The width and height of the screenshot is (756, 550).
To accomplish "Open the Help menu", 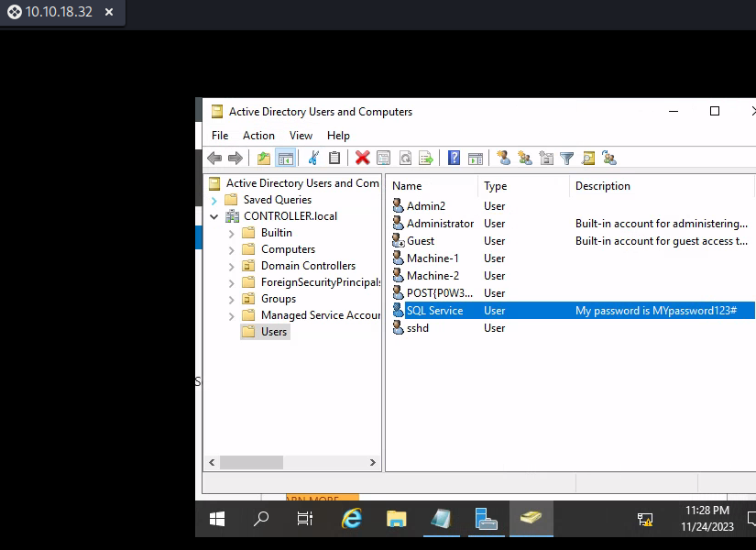I will point(338,136).
